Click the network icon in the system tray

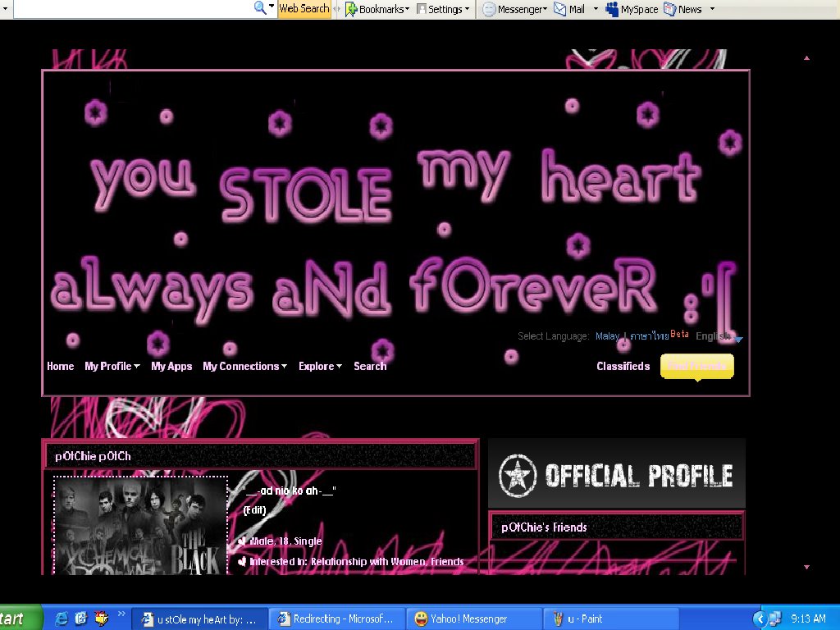point(775,619)
